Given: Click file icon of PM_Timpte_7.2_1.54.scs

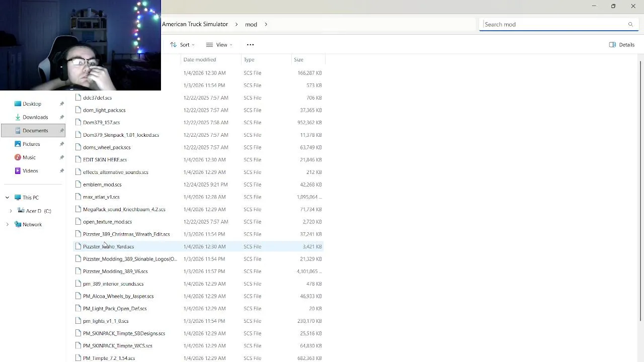Looking at the screenshot, I should [x=78, y=358].
